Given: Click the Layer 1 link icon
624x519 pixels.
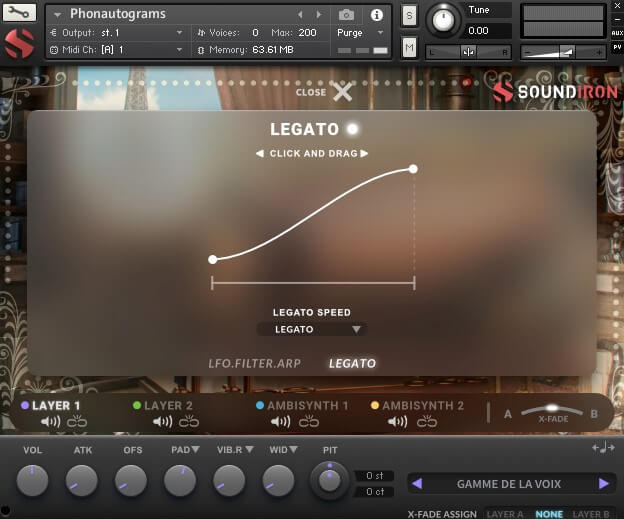Looking at the screenshot, I should point(77,421).
